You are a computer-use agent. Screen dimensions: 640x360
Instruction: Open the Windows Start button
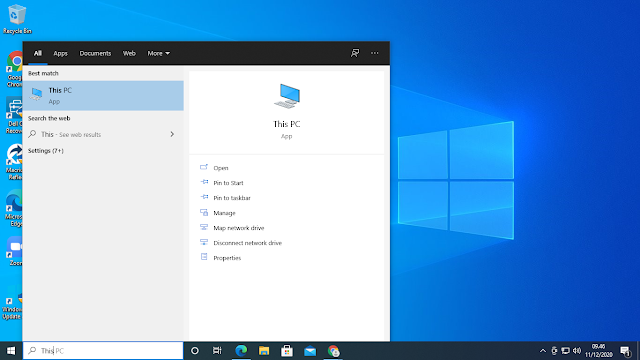click(x=11, y=351)
